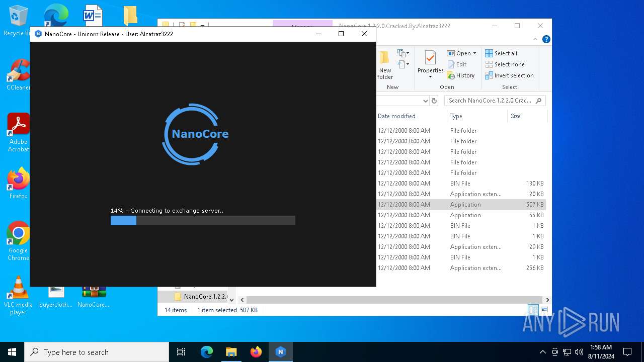This screenshot has width=644, height=362.
Task: Select the 130 KB BIN File row
Action: click(x=461, y=184)
